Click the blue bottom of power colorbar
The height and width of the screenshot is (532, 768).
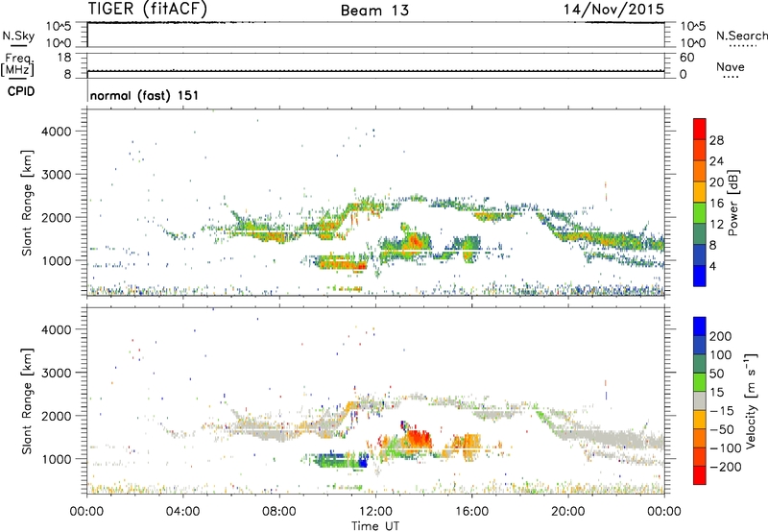click(x=700, y=276)
